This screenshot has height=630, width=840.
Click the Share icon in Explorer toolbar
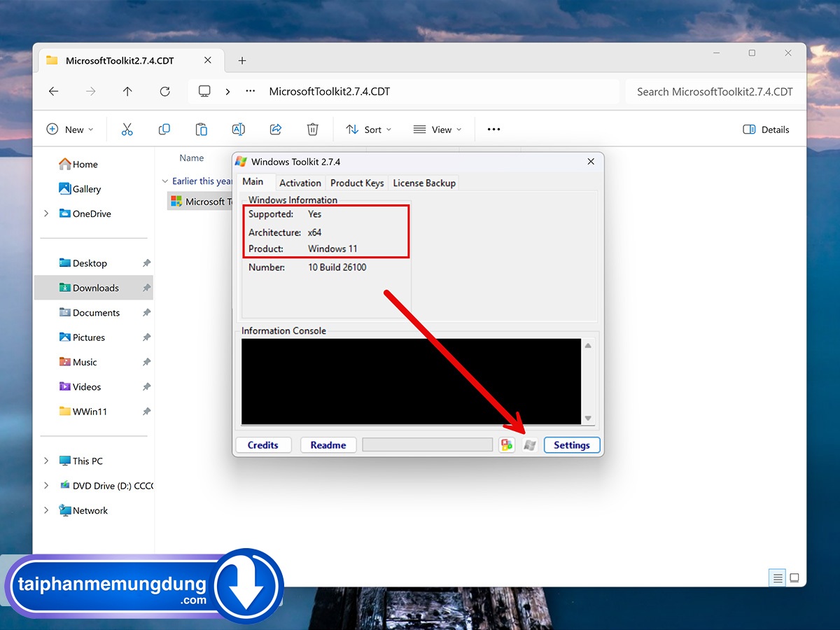tap(276, 129)
